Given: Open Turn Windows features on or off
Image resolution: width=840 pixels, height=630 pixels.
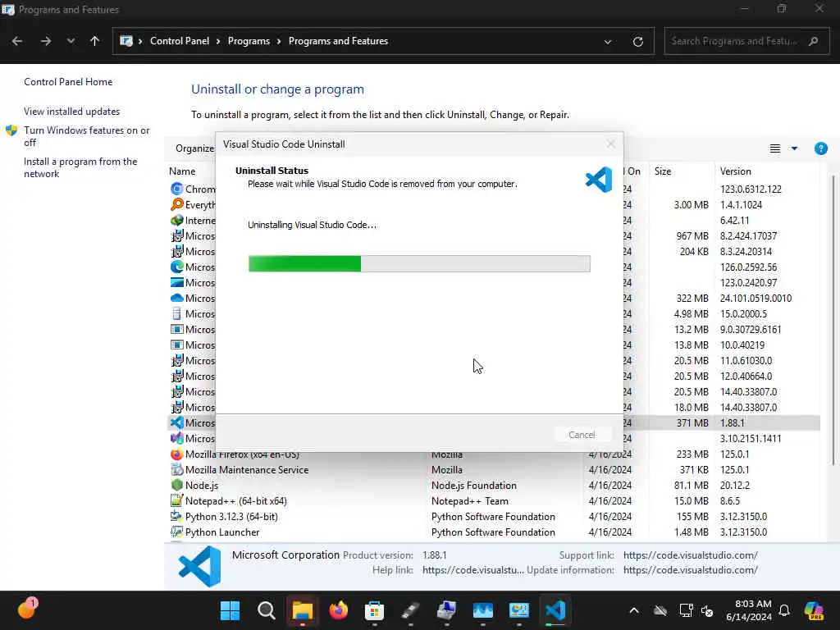Looking at the screenshot, I should tap(86, 136).
